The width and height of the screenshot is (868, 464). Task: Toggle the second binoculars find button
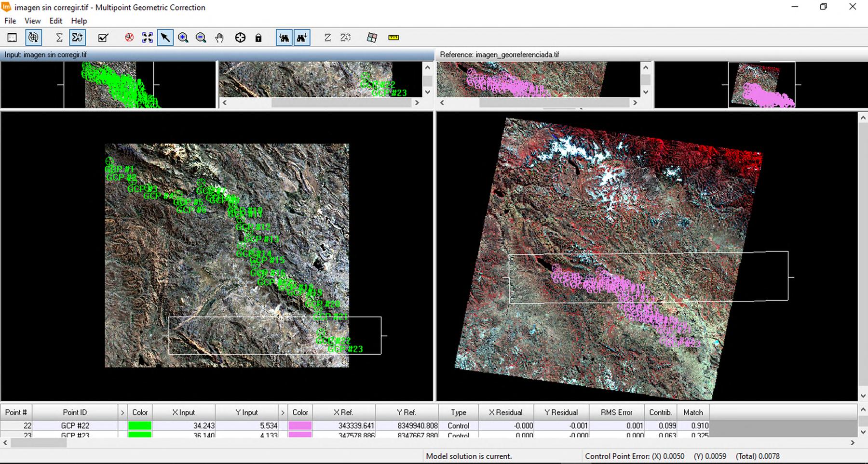(x=302, y=38)
